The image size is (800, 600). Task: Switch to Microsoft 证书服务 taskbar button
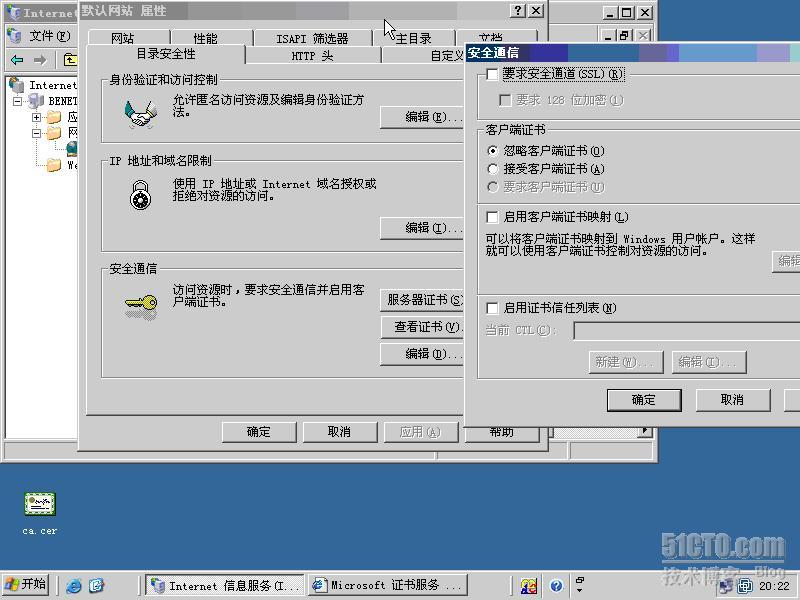[387, 585]
